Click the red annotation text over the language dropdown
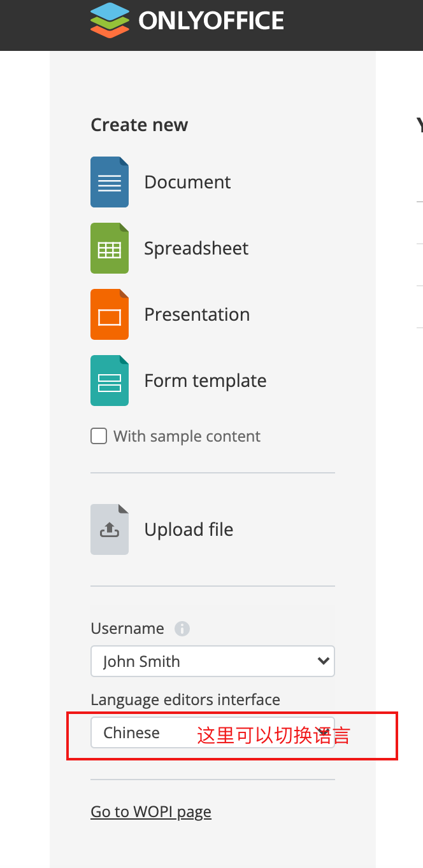The image size is (423, 868). coord(273,736)
